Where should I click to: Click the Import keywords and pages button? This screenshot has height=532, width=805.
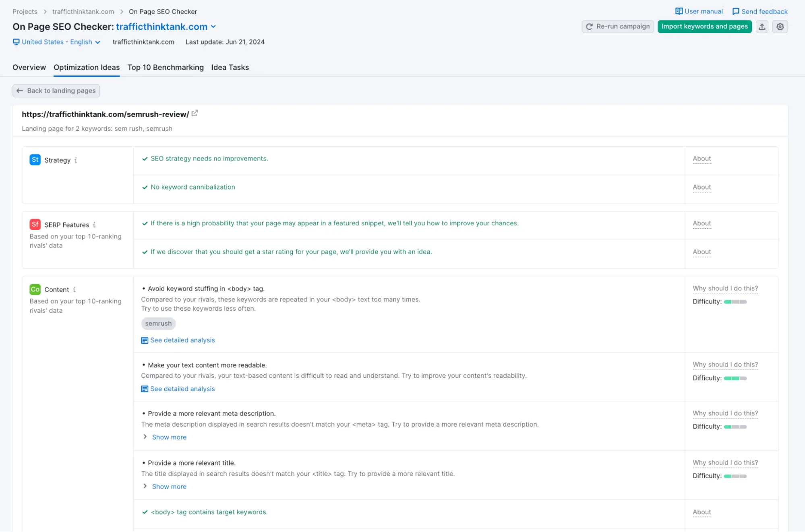pyautogui.click(x=704, y=27)
